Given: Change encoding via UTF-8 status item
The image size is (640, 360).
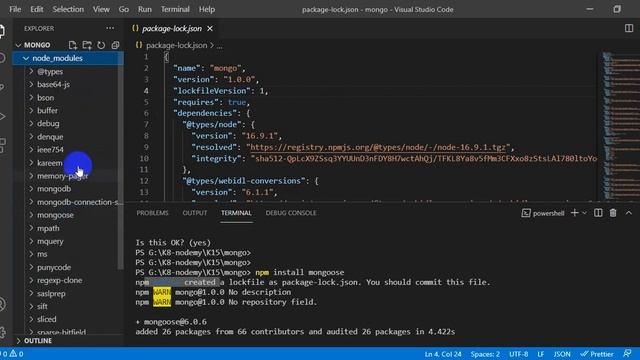Looking at the screenshot, I should [x=518, y=354].
